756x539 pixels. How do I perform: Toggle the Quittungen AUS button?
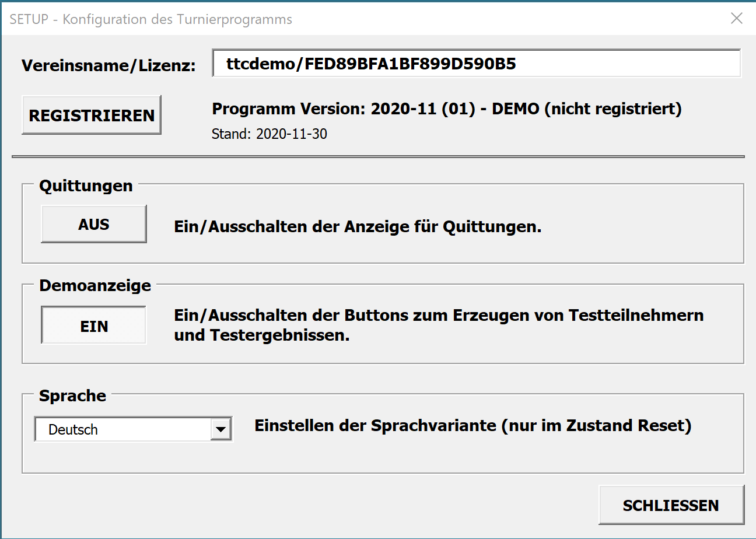pos(94,225)
